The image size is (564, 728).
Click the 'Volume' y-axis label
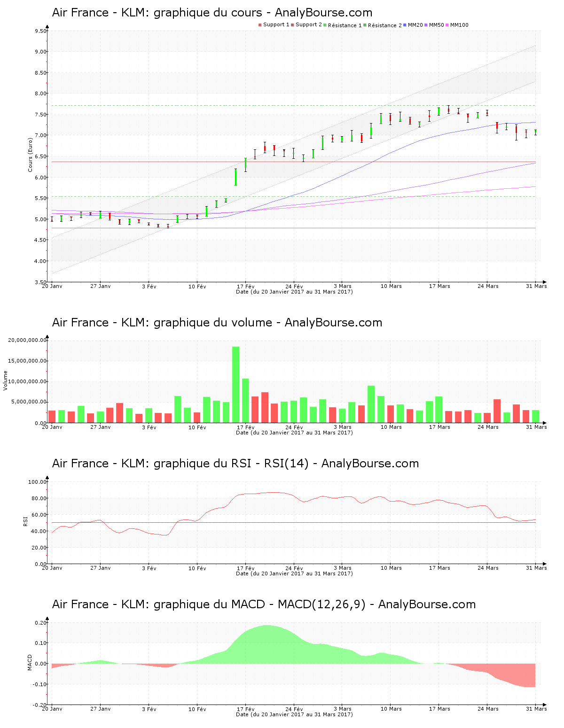(6, 380)
